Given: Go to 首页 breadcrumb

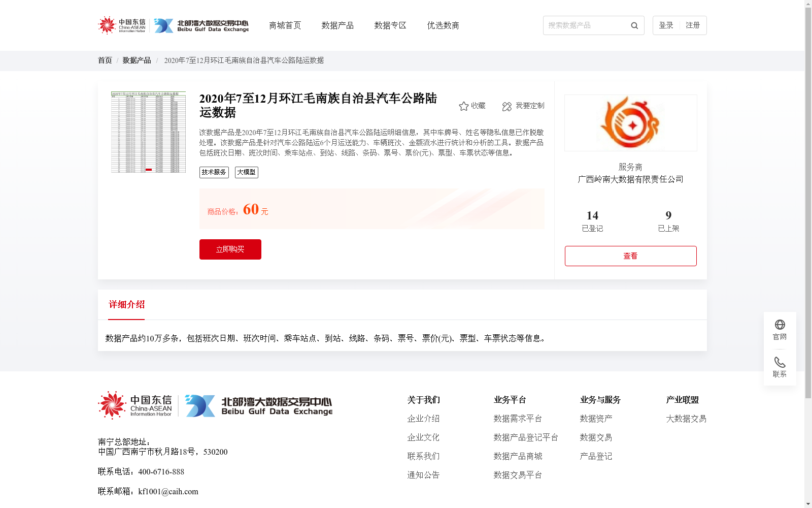Looking at the screenshot, I should [x=105, y=60].
